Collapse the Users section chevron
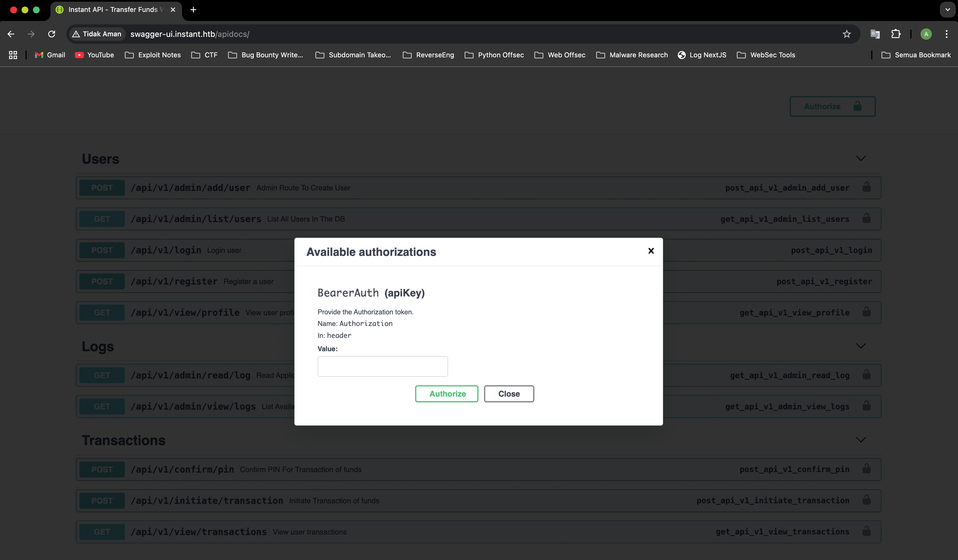The image size is (958, 560). click(x=861, y=159)
